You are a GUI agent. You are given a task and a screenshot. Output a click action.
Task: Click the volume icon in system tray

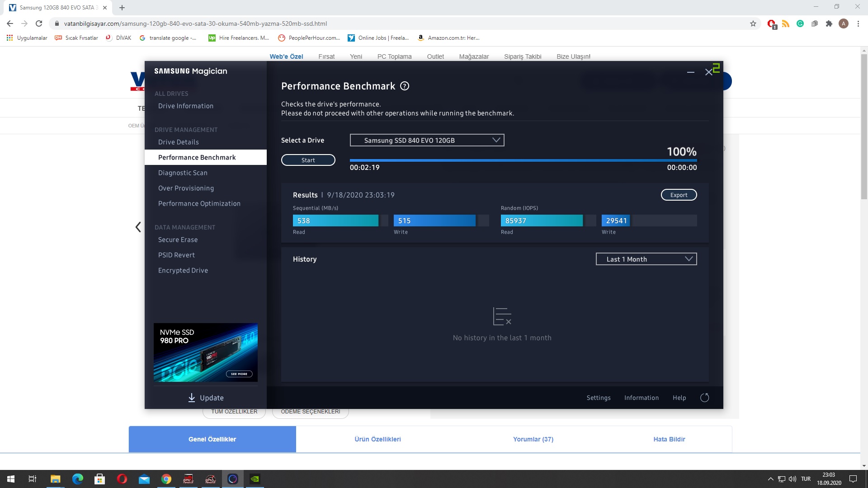[x=793, y=479]
